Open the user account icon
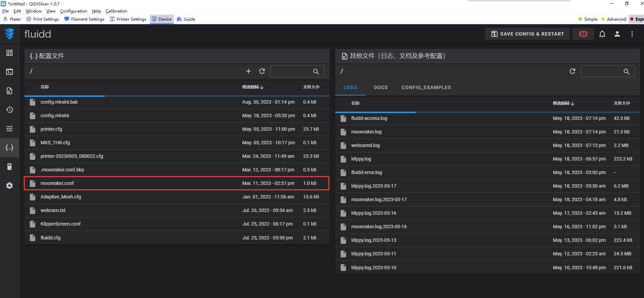The width and height of the screenshot is (644, 298). point(617,34)
